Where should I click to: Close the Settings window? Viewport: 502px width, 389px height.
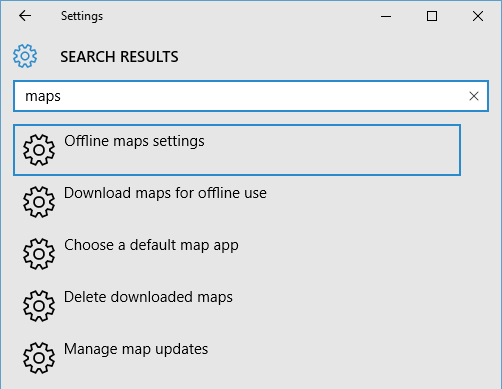click(x=478, y=16)
